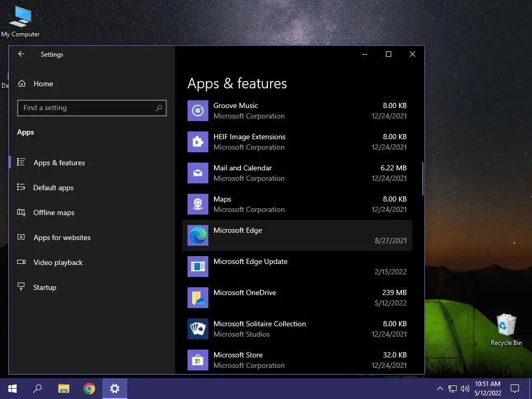Select the HEIF Image Extensions name

click(249, 137)
